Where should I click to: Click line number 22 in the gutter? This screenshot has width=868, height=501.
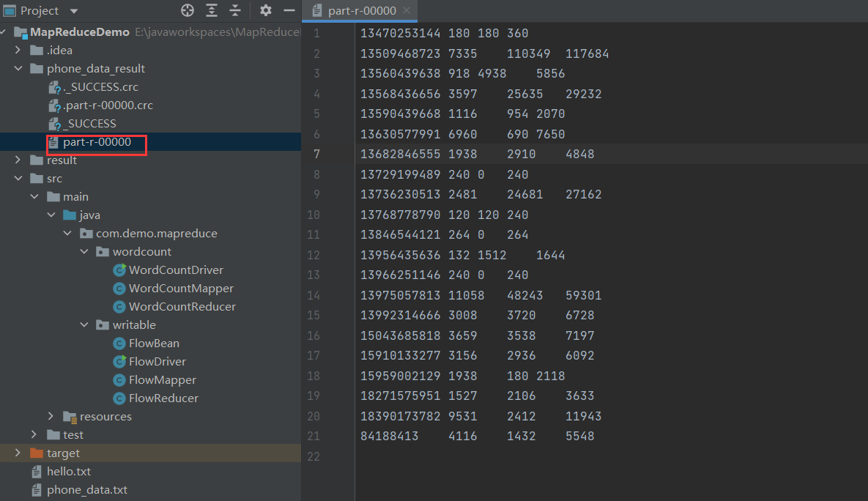[314, 456]
